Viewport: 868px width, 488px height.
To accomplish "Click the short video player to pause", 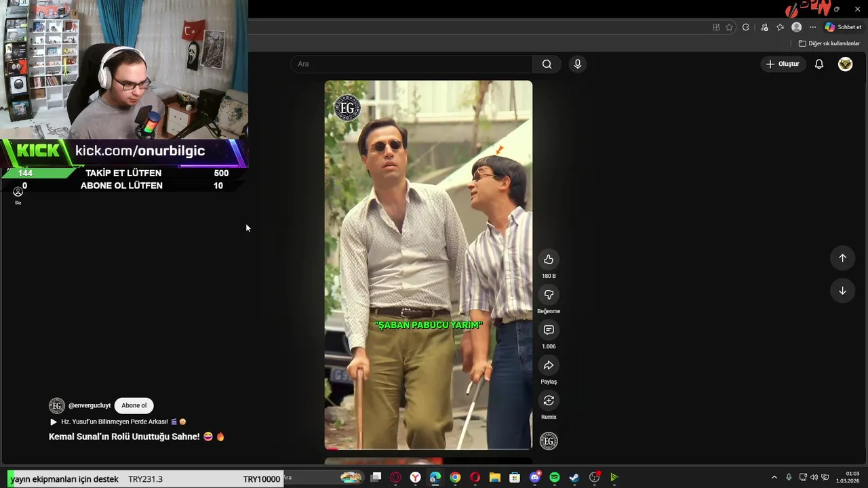I will pos(428,264).
